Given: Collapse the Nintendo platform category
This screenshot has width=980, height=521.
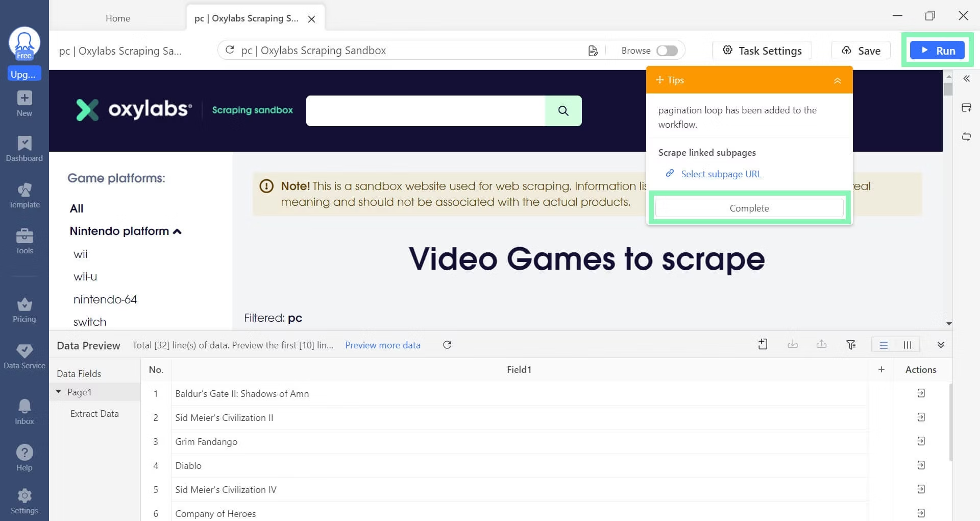Looking at the screenshot, I should tap(177, 231).
